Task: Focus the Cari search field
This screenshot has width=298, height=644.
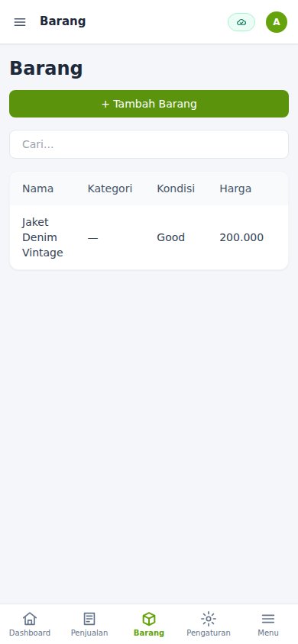Action: [x=149, y=144]
